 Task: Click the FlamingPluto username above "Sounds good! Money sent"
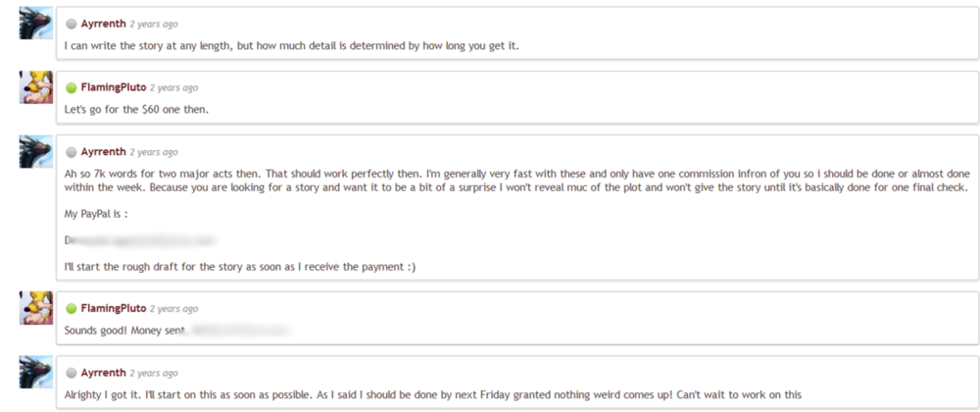[x=114, y=309]
